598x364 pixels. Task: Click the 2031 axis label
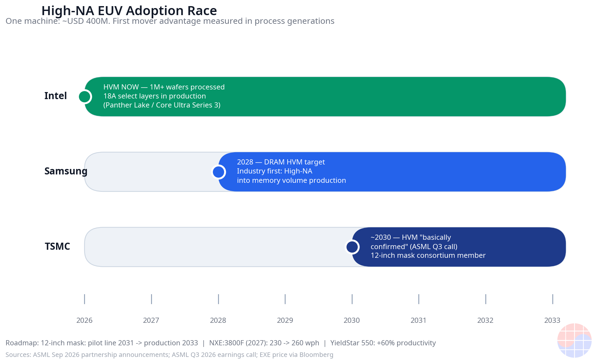pos(419,321)
